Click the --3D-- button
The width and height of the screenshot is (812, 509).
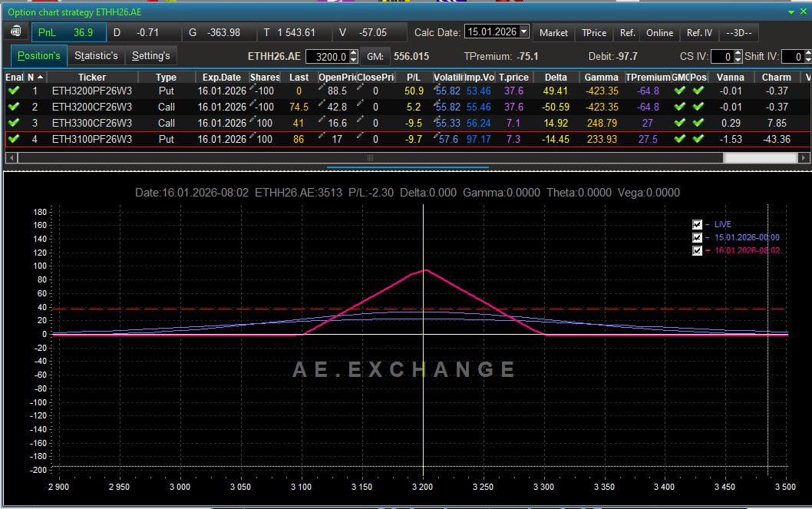tap(738, 32)
